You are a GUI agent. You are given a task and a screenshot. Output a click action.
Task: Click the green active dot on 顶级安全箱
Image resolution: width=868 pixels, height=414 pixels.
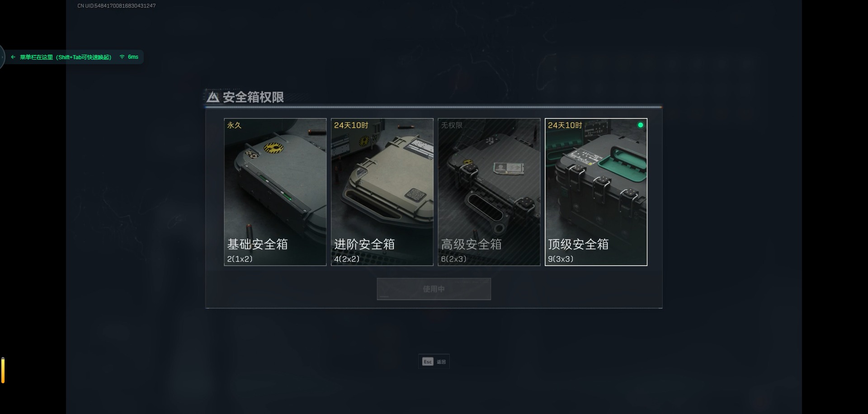(x=640, y=125)
